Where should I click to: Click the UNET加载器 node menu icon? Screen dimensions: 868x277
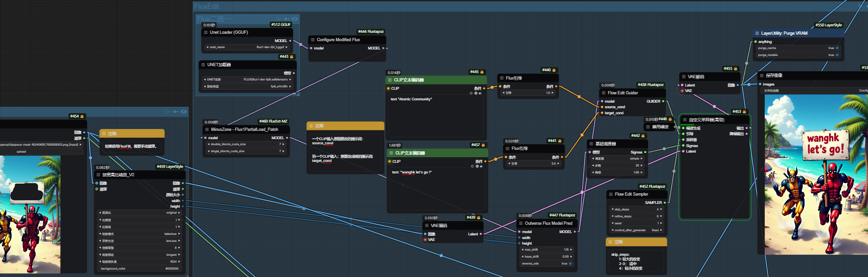point(203,65)
